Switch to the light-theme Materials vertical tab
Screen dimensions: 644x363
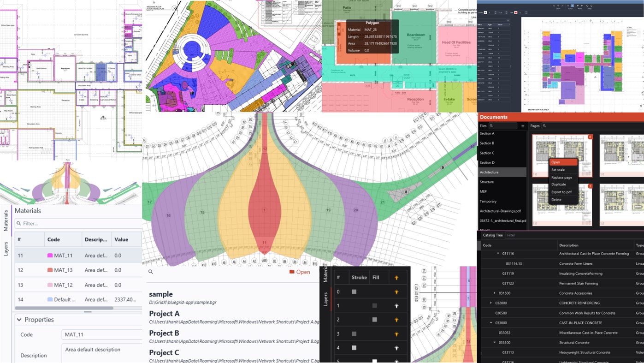6,220
